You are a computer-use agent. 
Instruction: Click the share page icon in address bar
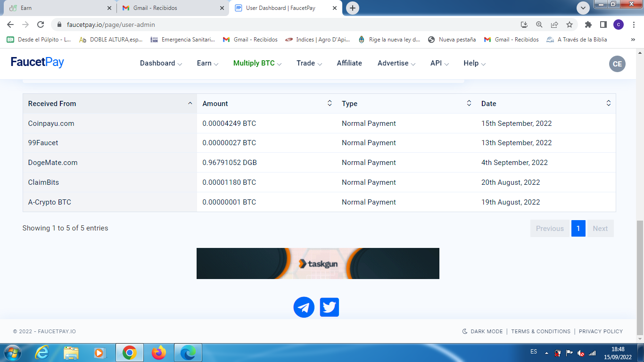tap(554, 25)
